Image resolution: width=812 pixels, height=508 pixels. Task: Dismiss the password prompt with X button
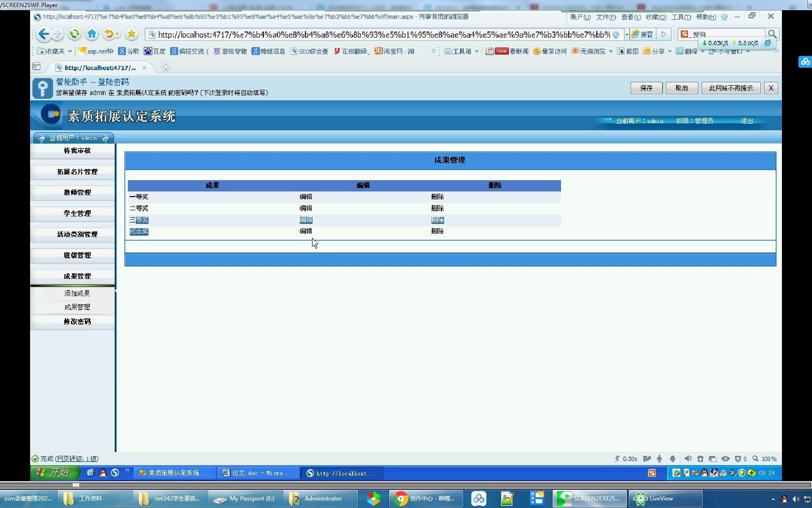tap(771, 88)
